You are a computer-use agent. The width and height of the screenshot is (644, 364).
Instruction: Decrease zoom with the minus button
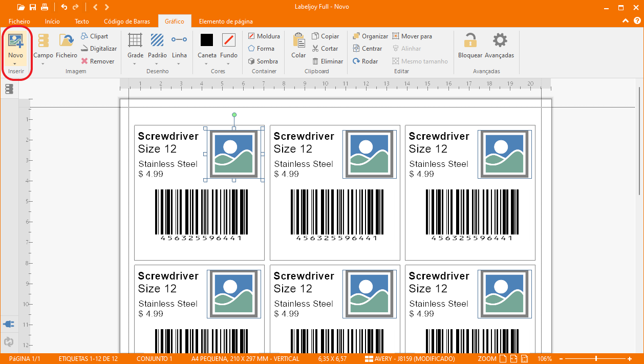point(561,358)
